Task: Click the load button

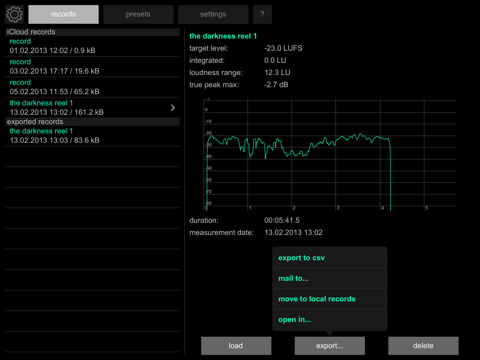Action: click(x=236, y=346)
